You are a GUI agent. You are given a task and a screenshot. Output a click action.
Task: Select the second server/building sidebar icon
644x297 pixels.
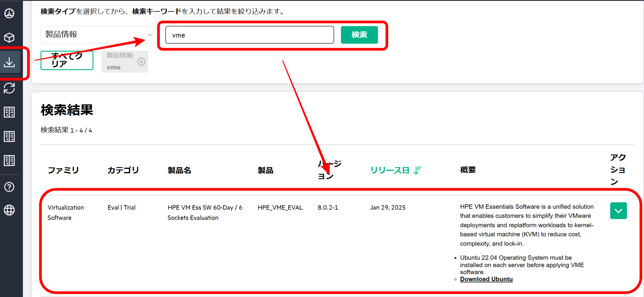[x=9, y=136]
